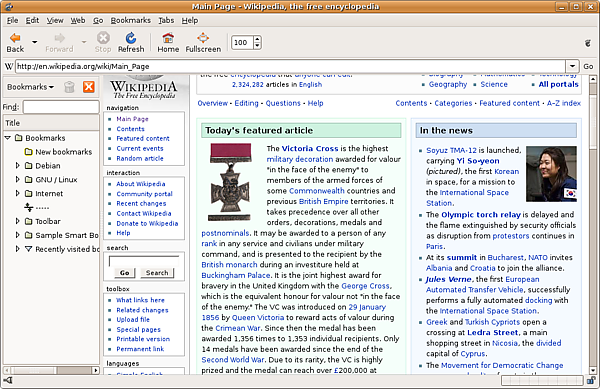Reload the page using the Refresh icon
Image resolution: width=600 pixels, height=389 pixels.
(131, 42)
